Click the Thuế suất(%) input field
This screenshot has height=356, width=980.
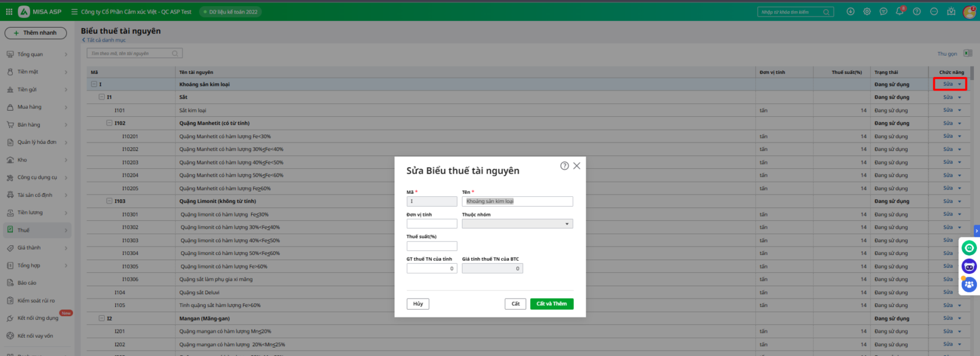pyautogui.click(x=432, y=246)
